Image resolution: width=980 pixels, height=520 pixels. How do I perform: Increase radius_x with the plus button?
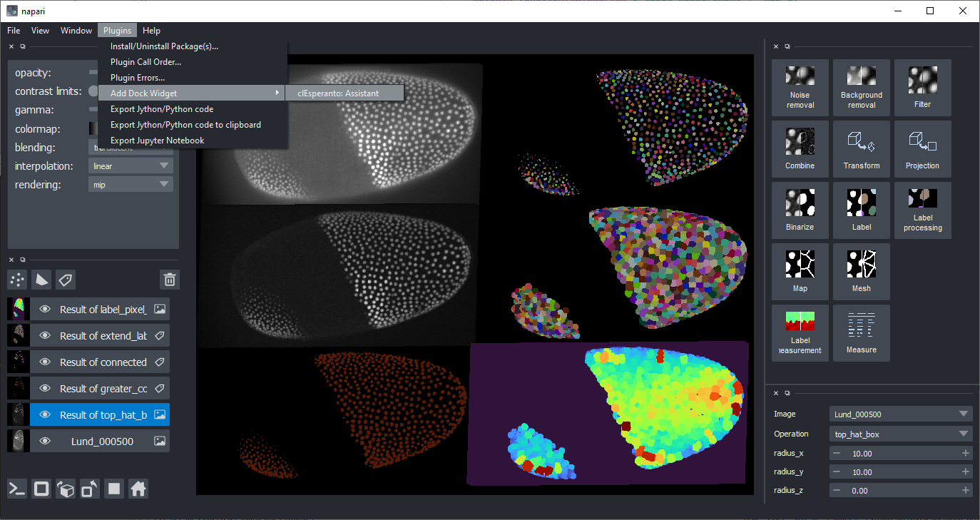click(x=966, y=454)
